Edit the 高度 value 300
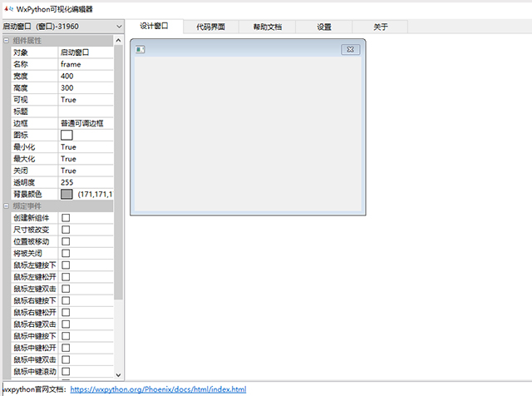Screen dimensions: 532x396 click(86, 88)
